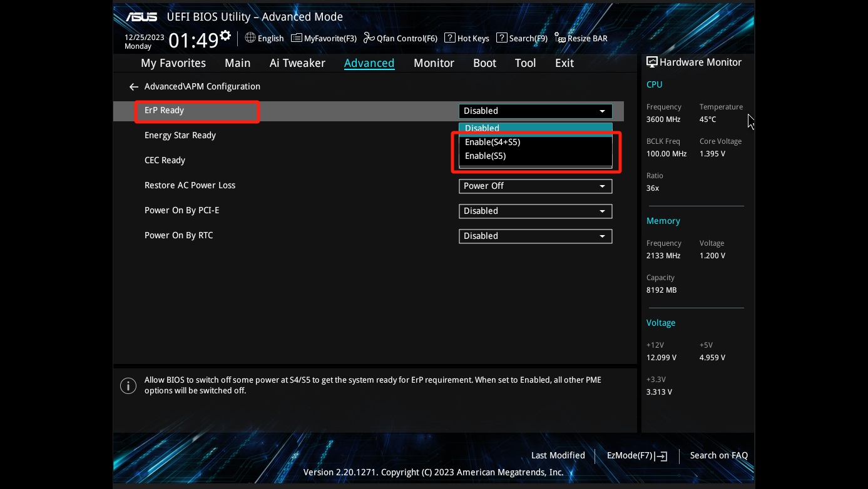
Task: Open Restore AC Power Loss dropdown
Action: tap(535, 186)
